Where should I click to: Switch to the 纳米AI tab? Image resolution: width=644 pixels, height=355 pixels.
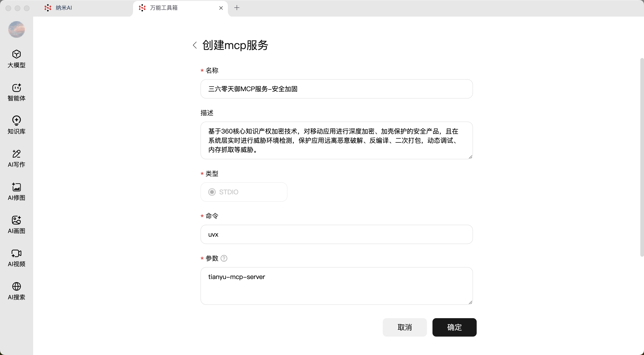pyautogui.click(x=64, y=8)
